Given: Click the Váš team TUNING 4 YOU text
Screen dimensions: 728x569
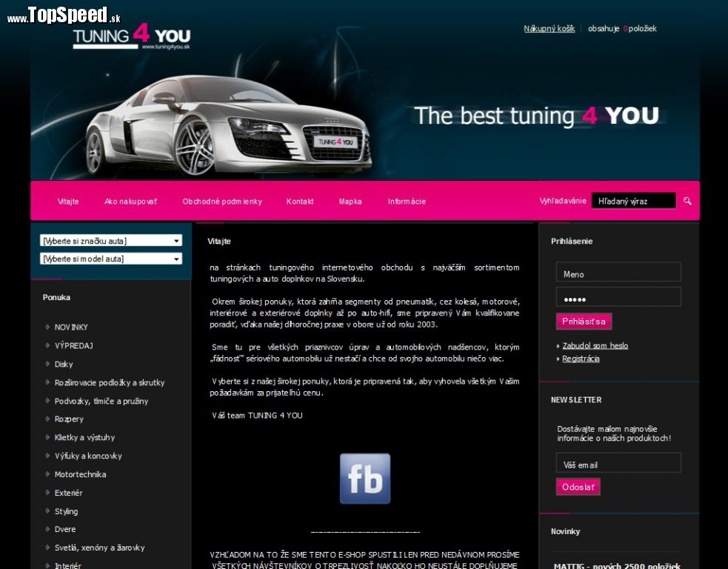Looking at the screenshot, I should click(x=257, y=415).
